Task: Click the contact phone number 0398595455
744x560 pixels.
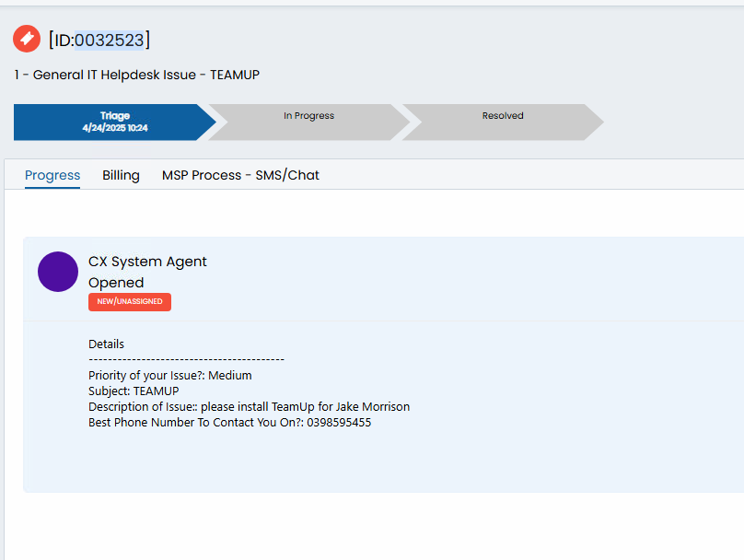Action: (339, 423)
